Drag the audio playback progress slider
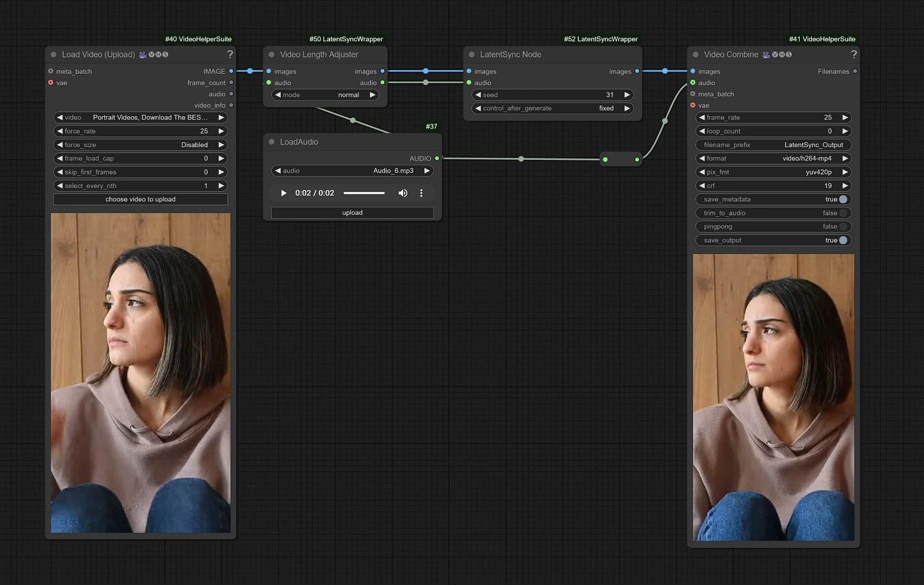 [x=364, y=193]
